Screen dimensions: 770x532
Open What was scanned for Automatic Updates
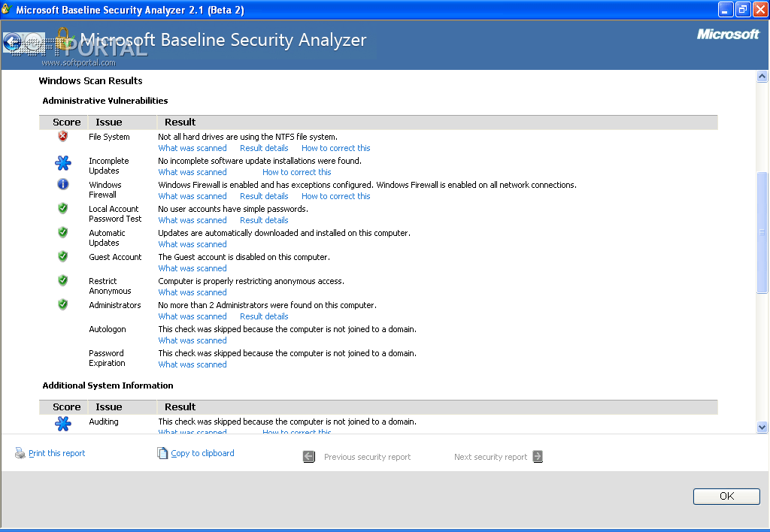coord(192,244)
